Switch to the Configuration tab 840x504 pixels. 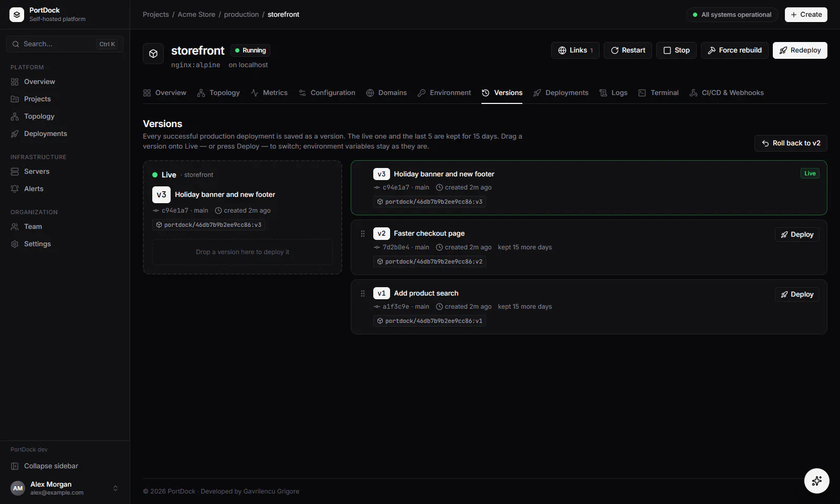tap(327, 93)
